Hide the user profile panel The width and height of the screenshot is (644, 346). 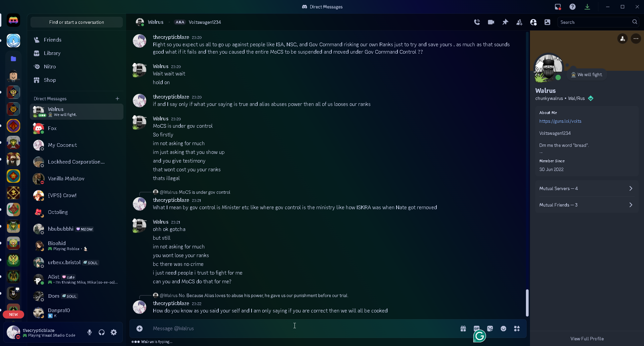pos(533,22)
